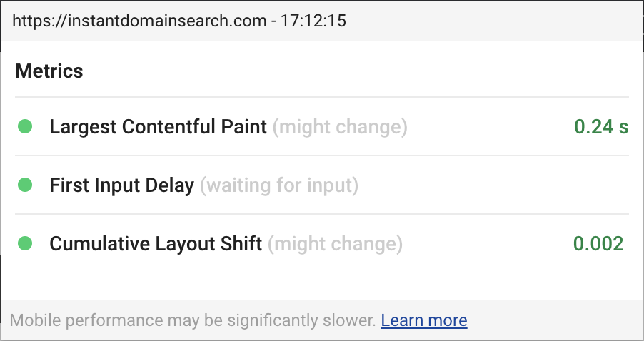This screenshot has height=341, width=644.
Task: Click the (might change) note beside LCP
Action: coord(340,126)
